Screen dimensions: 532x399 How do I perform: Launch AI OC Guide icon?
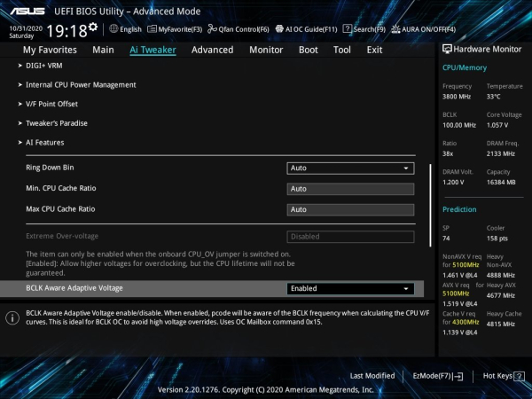point(279,29)
